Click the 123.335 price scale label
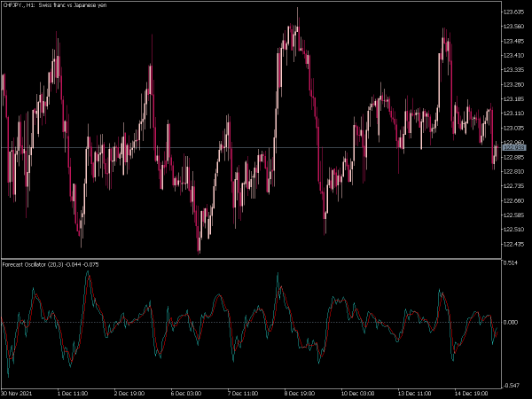 (513, 70)
